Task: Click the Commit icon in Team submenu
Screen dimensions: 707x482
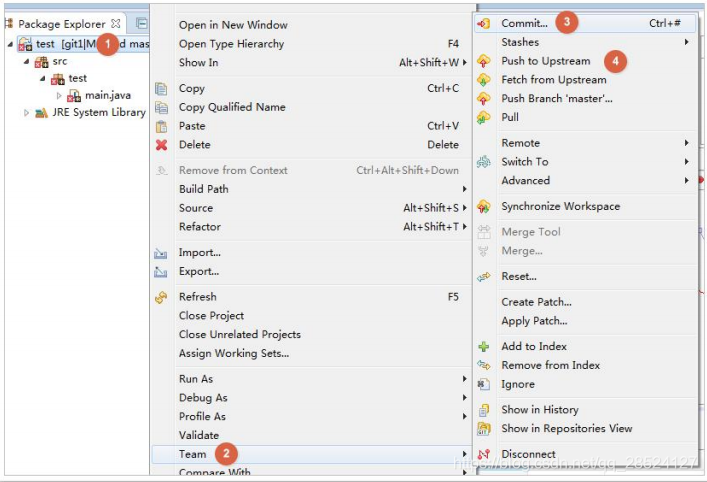Action: [483, 23]
